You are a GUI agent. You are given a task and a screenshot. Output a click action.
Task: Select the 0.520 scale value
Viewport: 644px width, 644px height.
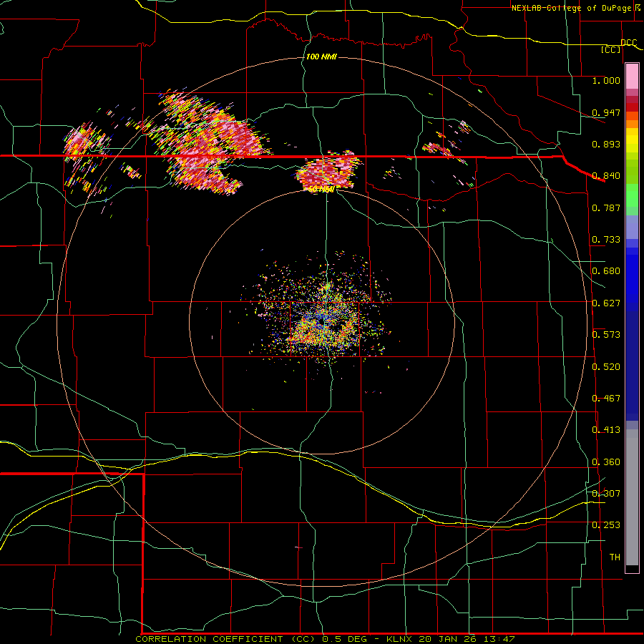pyautogui.click(x=606, y=367)
